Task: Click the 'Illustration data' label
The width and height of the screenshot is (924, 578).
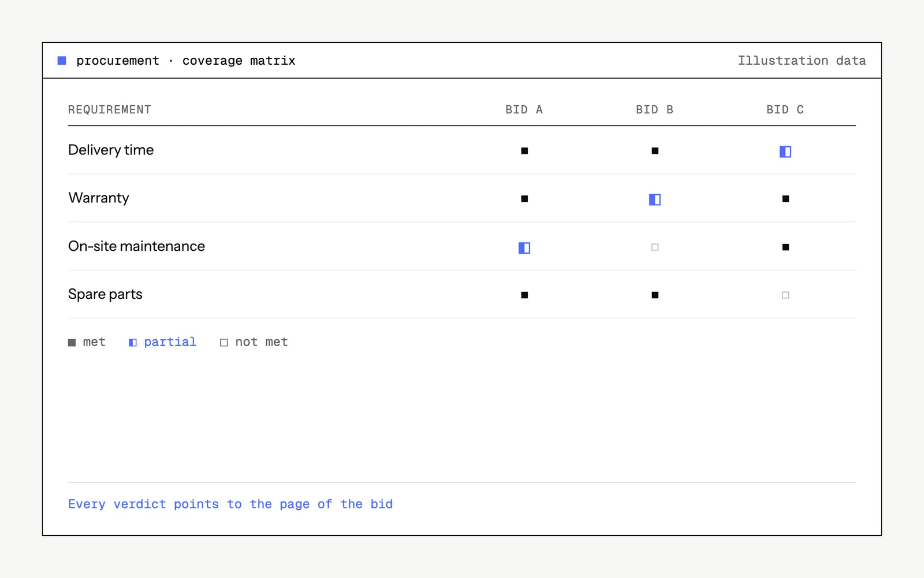Action: coord(802,61)
